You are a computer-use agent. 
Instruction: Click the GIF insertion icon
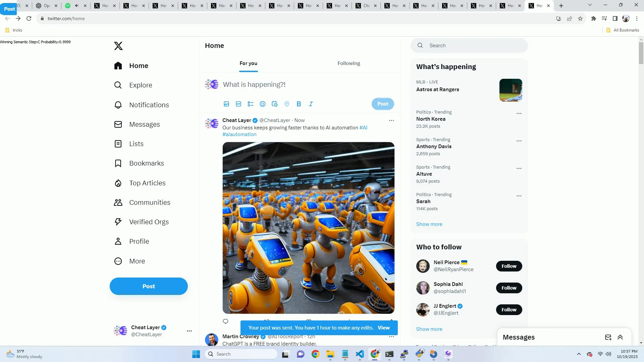tap(238, 104)
